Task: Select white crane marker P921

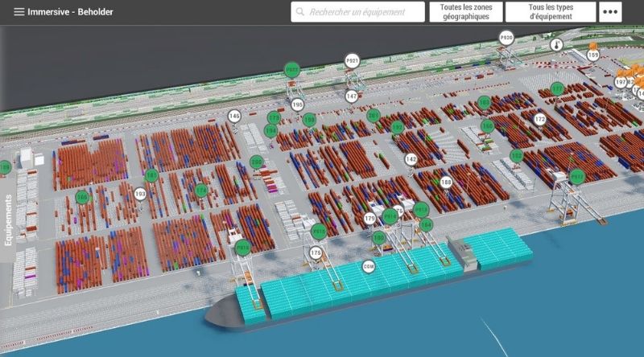Action: point(352,60)
